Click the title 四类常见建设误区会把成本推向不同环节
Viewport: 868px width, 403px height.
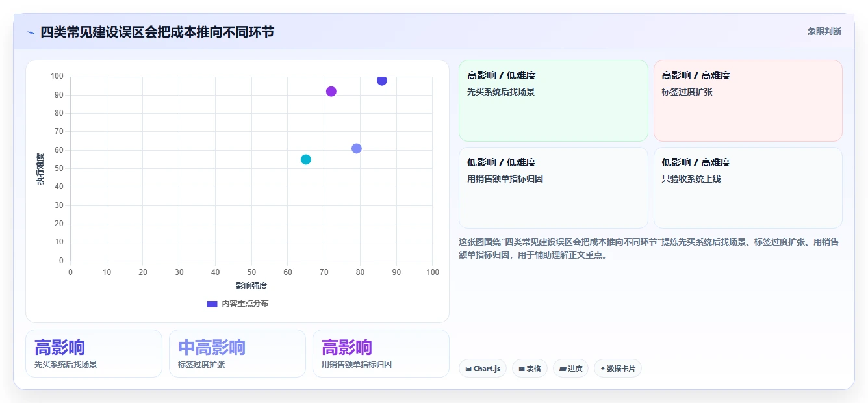157,32
